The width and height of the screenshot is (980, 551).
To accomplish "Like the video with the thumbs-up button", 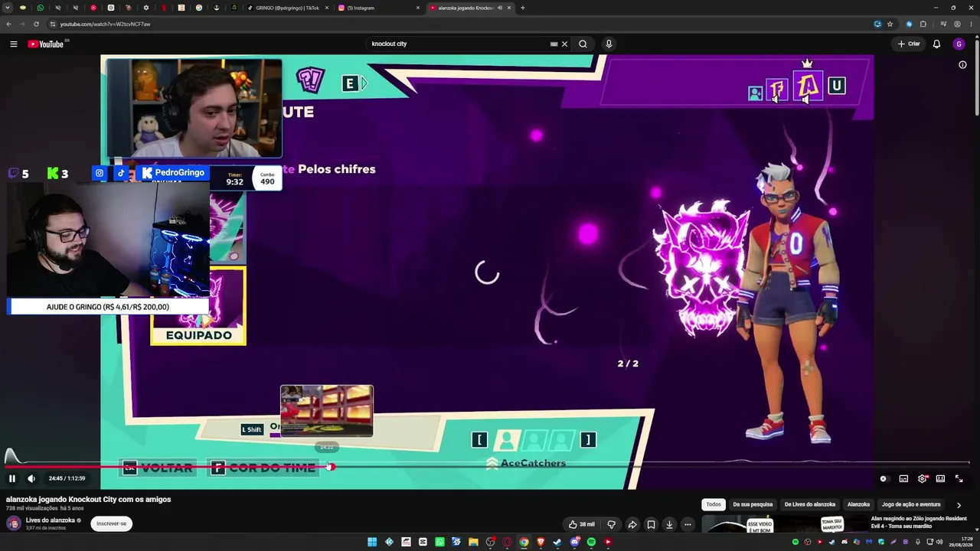I will click(581, 524).
